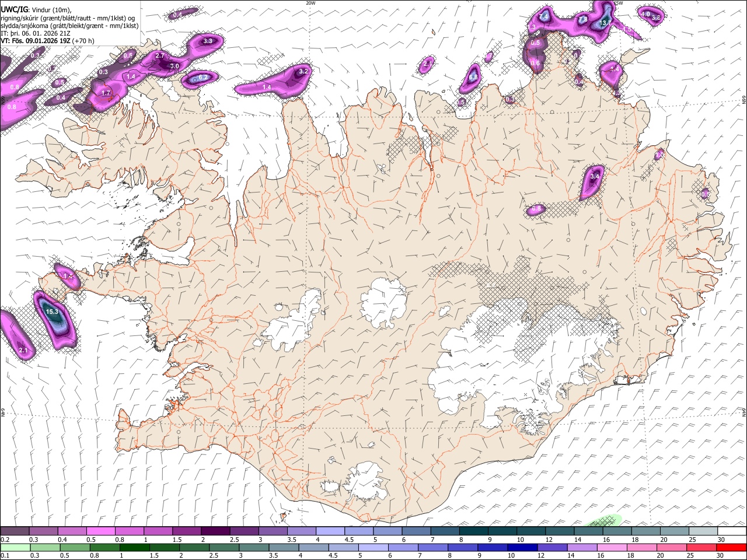
Task: Click the darkest purple swatch left of 2 in the upper legend
Action: coord(215,531)
